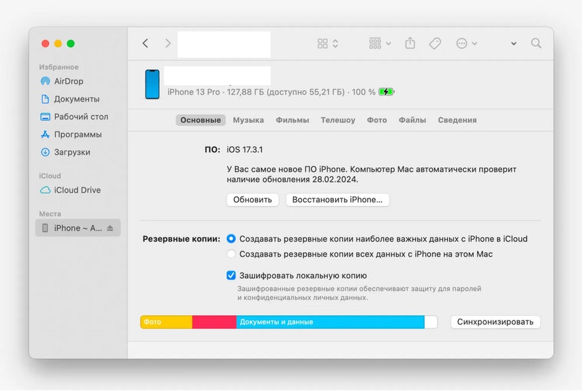Click the AirDrop sidebar icon

pyautogui.click(x=45, y=81)
